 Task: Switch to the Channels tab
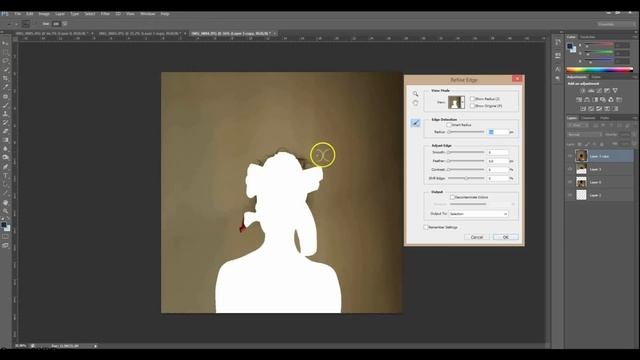click(588, 118)
